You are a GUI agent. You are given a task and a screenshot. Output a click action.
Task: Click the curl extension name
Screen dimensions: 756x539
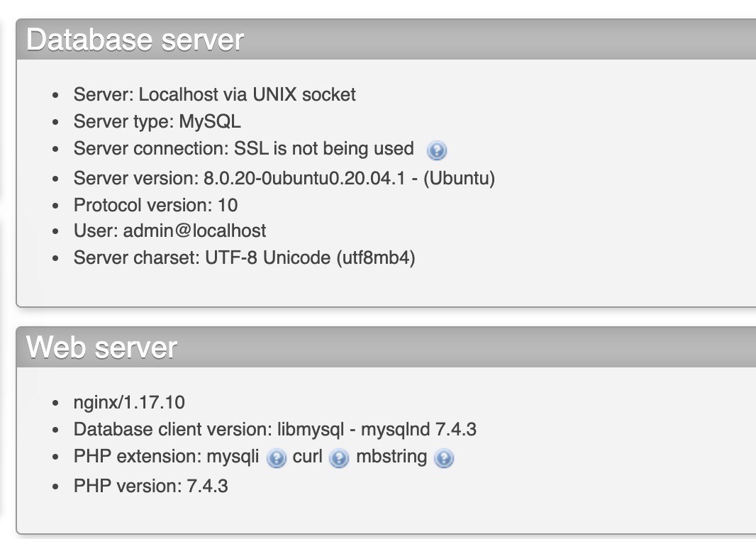click(x=308, y=457)
